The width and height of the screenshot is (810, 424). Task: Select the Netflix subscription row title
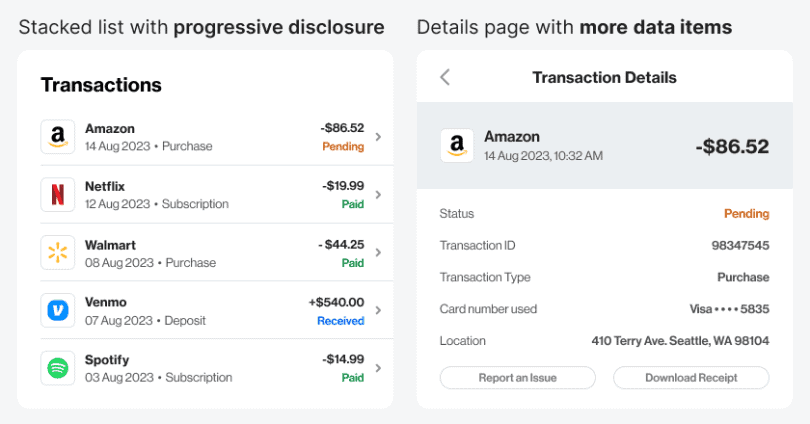click(105, 186)
